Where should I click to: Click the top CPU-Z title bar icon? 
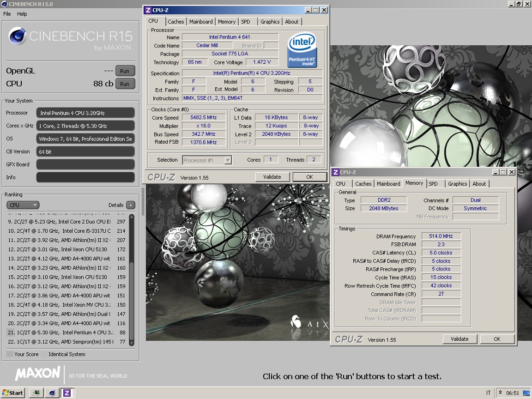(148, 10)
